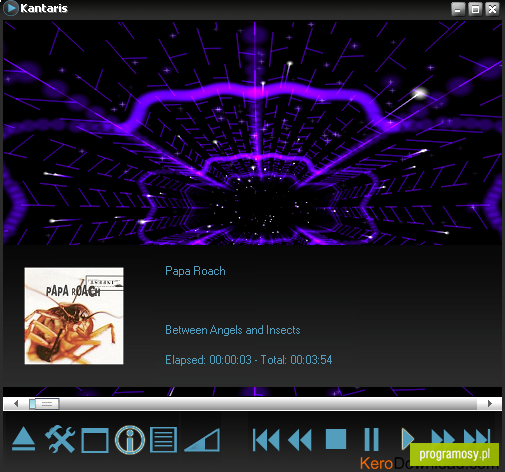This screenshot has height=472, width=505.
Task: Click left arrow of seek bar
Action: tap(16, 404)
